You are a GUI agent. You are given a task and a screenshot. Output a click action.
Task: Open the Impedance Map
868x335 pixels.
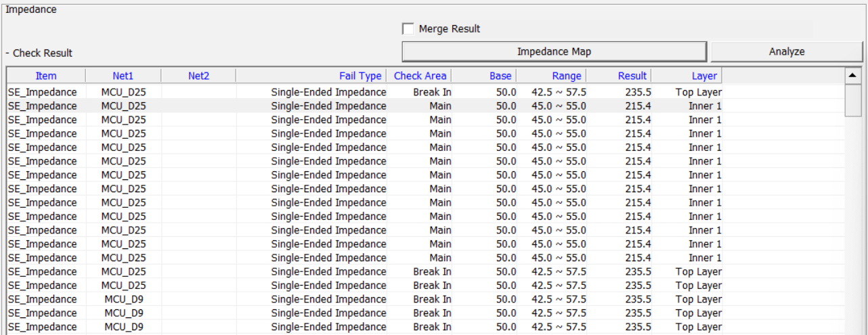click(x=554, y=51)
